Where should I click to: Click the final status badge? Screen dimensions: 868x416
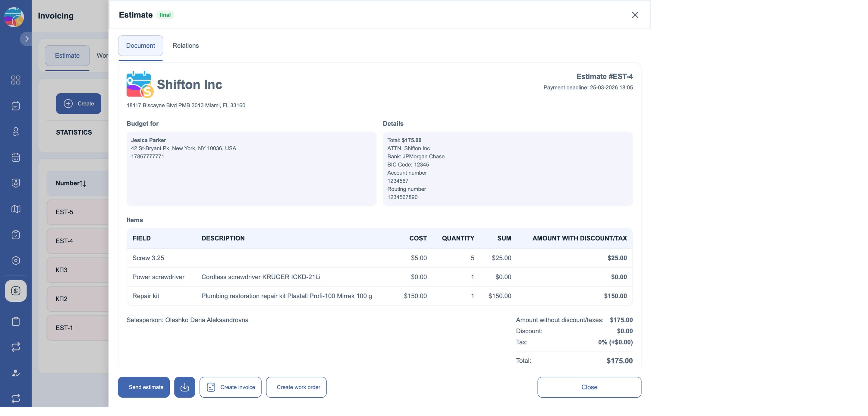[x=165, y=15]
